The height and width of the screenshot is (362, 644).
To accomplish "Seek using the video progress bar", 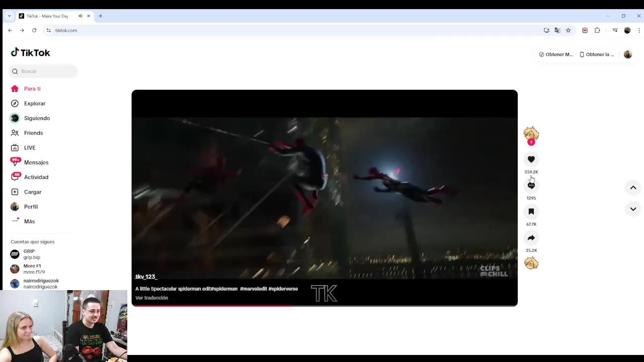I will [325, 305].
